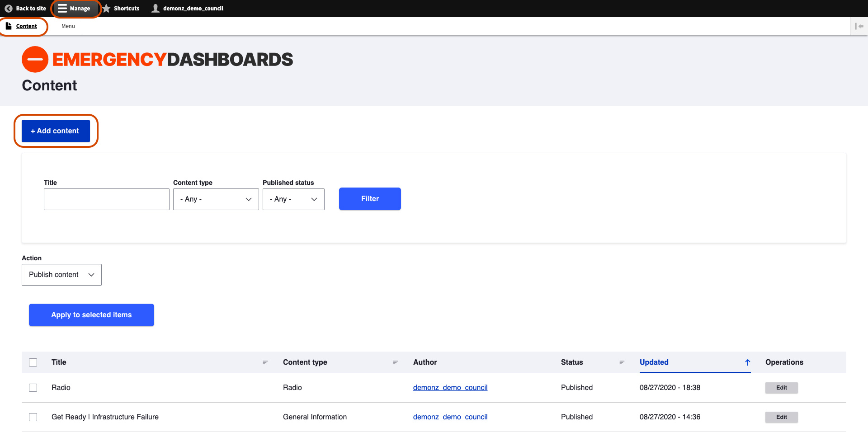Open Shortcuts star menu
Viewport: 868px width, 437px height.
pos(121,8)
